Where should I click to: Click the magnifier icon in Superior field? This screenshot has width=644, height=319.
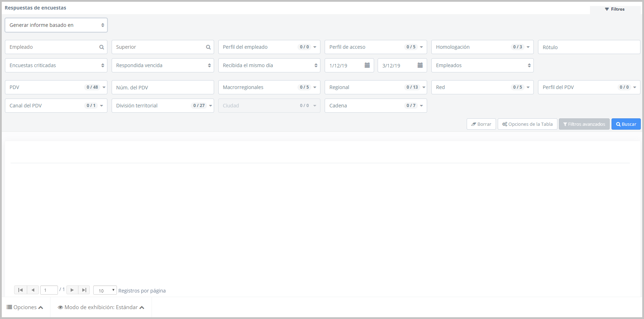208,47
